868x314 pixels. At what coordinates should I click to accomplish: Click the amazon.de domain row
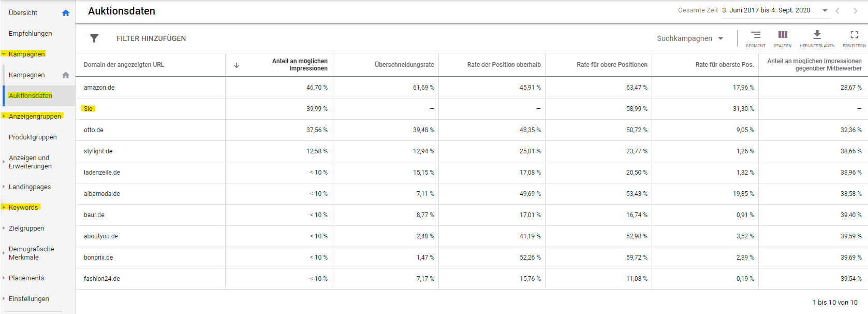click(x=99, y=88)
